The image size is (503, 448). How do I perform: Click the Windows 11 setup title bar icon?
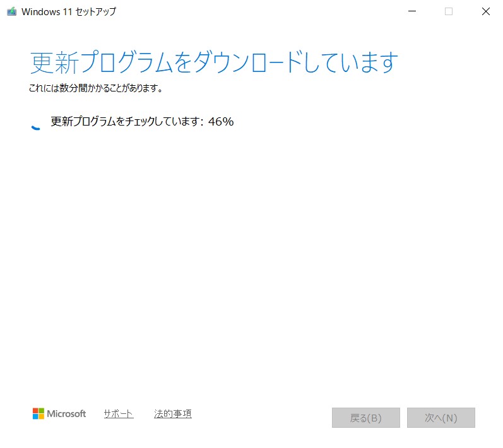11,11
